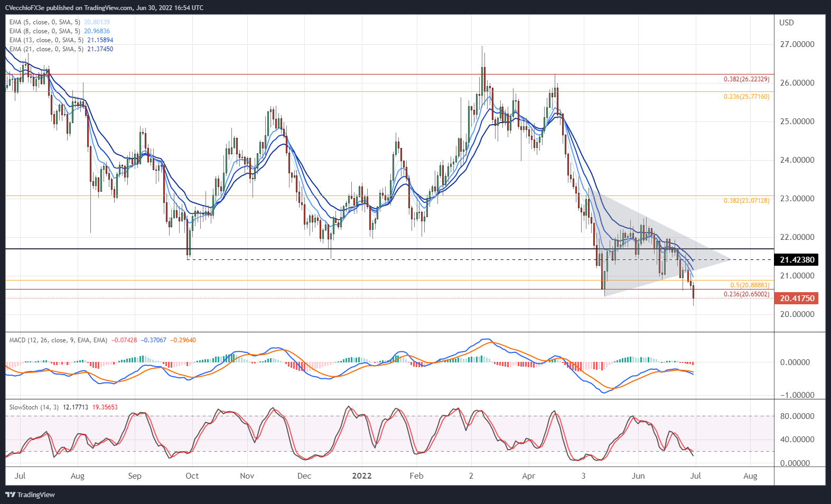The height and width of the screenshot is (504, 831).
Task: Select the EMA 5 indicator legend
Action: [60, 22]
